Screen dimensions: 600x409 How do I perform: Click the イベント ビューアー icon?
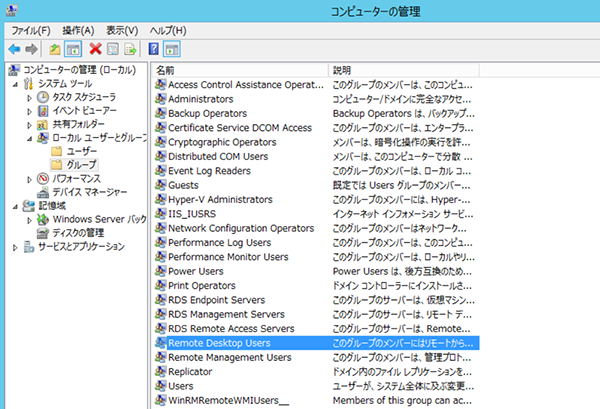point(43,111)
